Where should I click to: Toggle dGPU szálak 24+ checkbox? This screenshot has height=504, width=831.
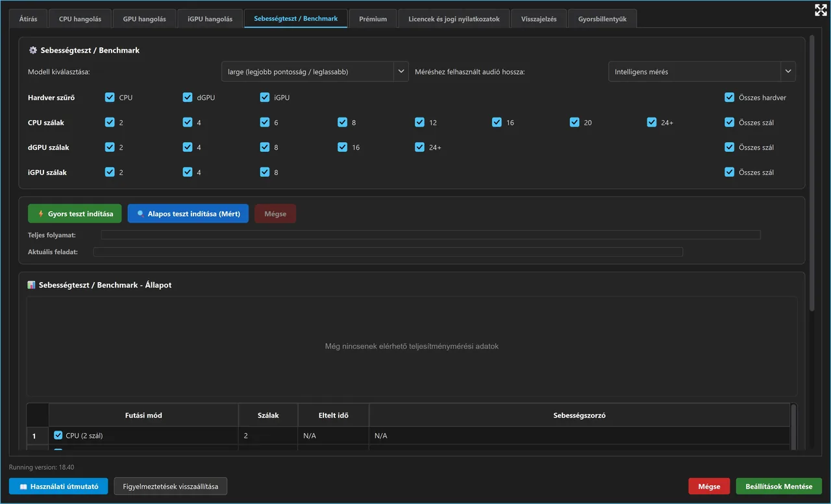pos(419,147)
